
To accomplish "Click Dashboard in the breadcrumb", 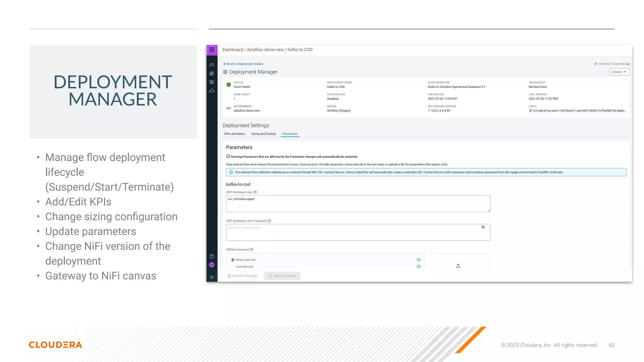I will (x=233, y=50).
